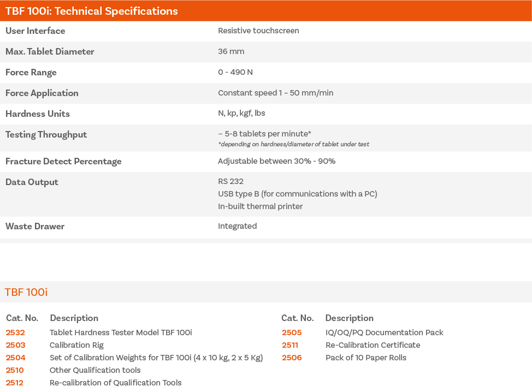Open catalog number 2510 link
This screenshot has height=392, width=532.
point(15,370)
